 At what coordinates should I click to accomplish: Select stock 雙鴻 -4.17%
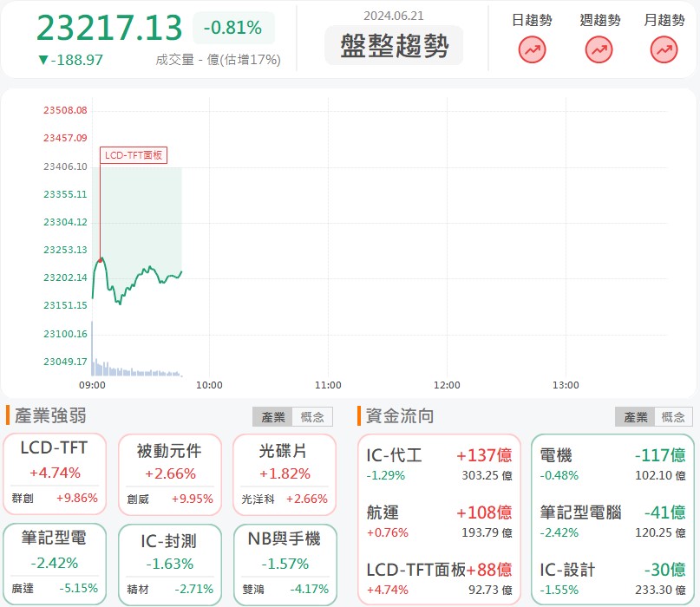tap(285, 589)
